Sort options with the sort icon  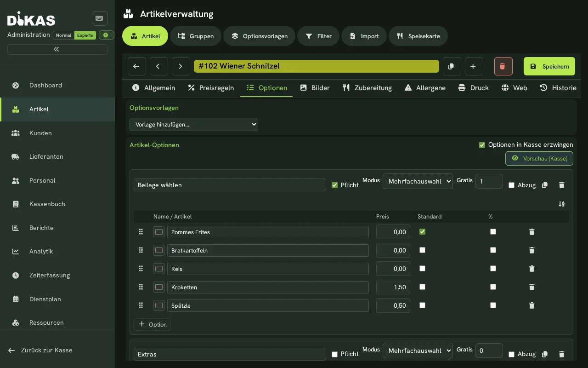click(561, 204)
